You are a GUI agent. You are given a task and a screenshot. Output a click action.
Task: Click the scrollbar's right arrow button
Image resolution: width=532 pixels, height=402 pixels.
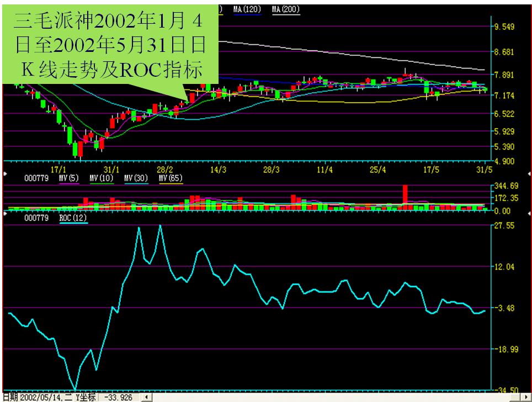pos(526,397)
